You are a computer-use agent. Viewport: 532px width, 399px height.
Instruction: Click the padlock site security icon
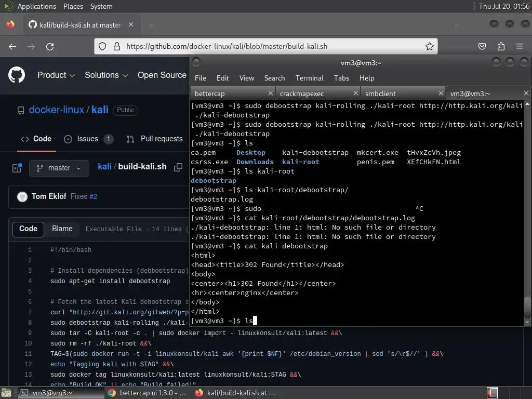pos(117,46)
